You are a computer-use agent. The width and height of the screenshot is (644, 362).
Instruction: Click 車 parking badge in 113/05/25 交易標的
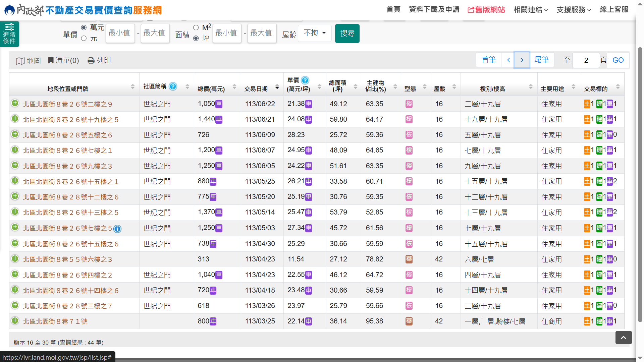pyautogui.click(x=610, y=181)
